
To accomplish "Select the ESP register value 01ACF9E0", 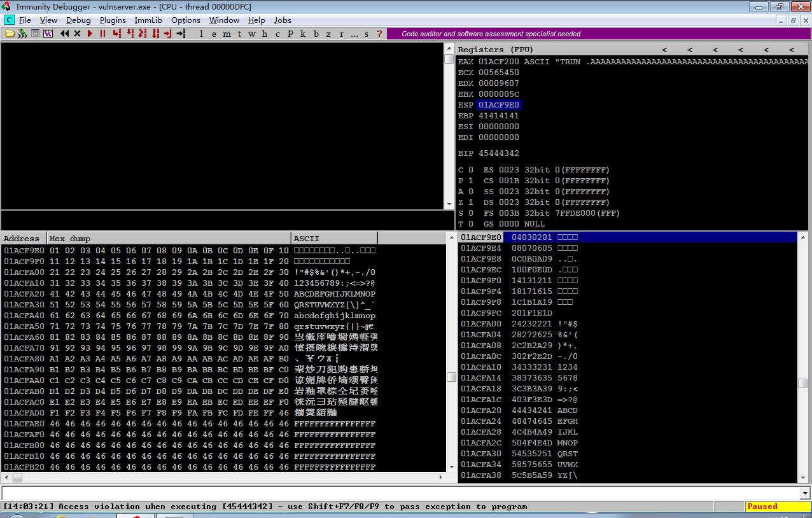I will [499, 105].
